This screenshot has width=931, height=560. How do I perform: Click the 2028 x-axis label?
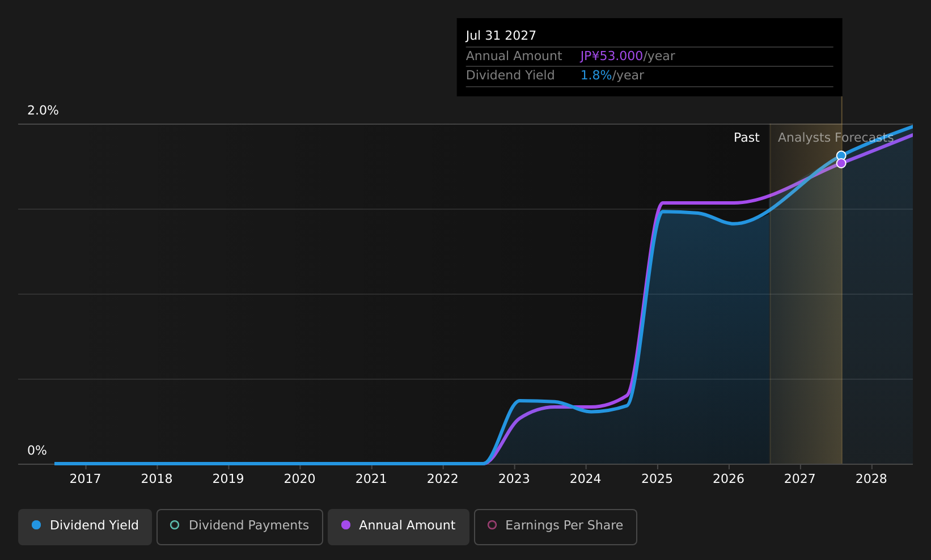(871, 479)
